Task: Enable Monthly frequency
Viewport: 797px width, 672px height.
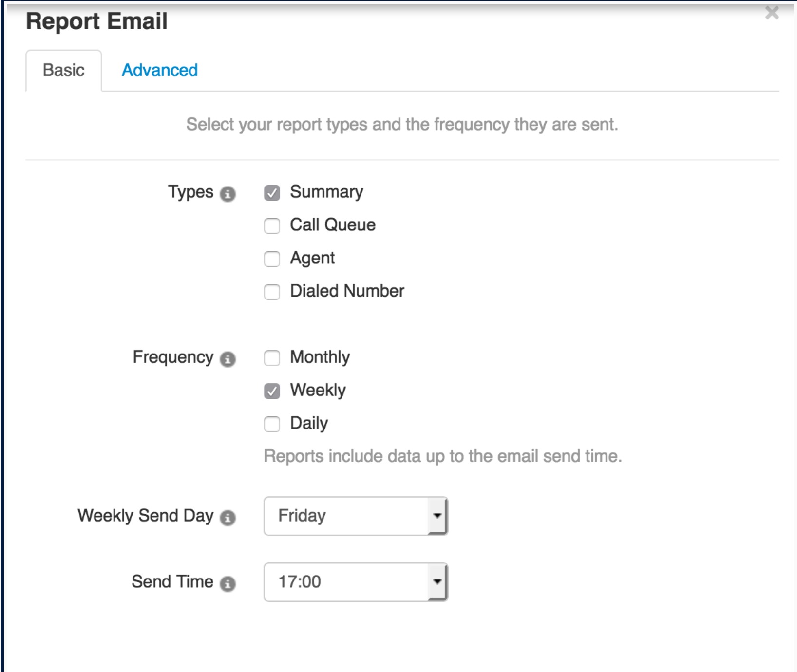Action: click(x=272, y=357)
